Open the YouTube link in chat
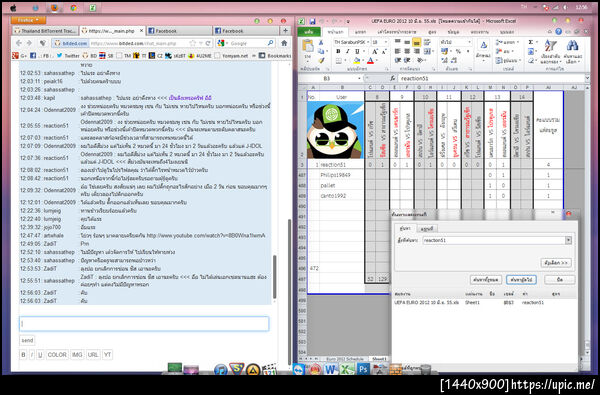 coord(206,236)
